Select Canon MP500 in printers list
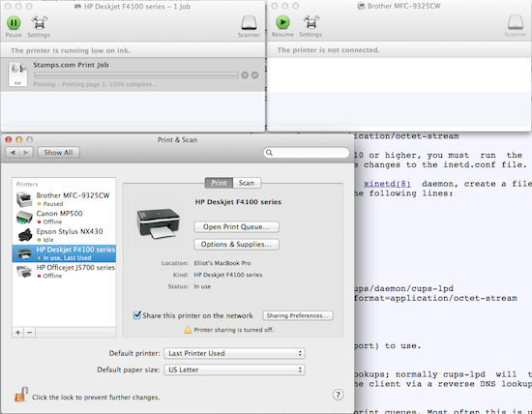 click(x=64, y=218)
